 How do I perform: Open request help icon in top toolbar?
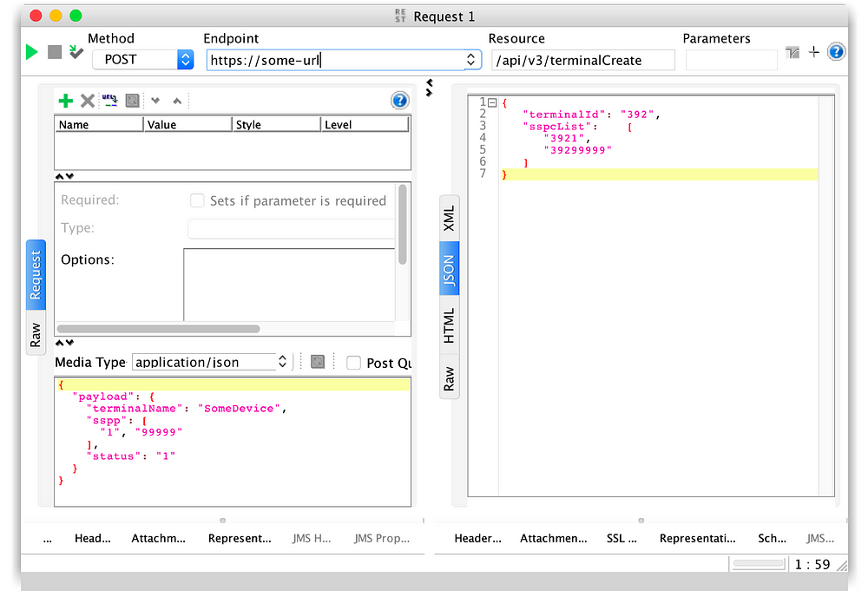(836, 52)
